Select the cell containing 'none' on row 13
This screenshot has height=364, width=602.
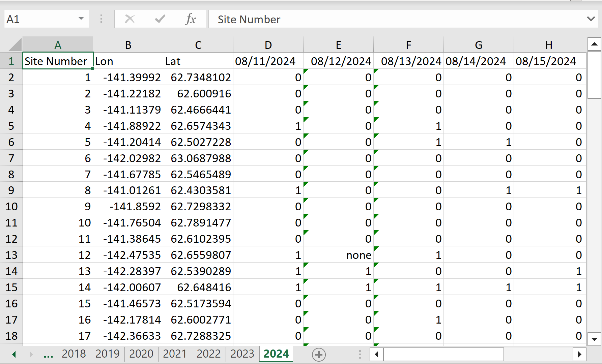338,255
